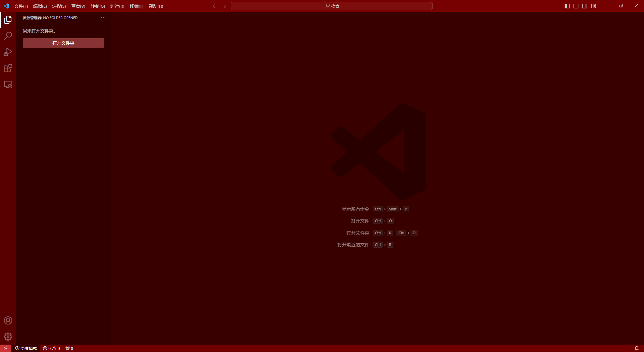The image size is (644, 352).
Task: Open the Explorer view in activity bar
Action: tap(8, 20)
